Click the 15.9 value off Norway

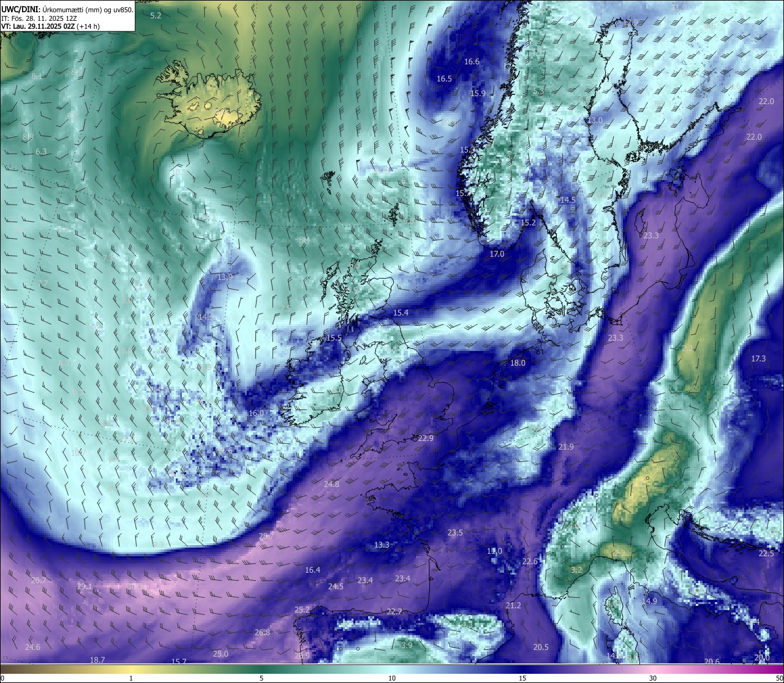478,93
